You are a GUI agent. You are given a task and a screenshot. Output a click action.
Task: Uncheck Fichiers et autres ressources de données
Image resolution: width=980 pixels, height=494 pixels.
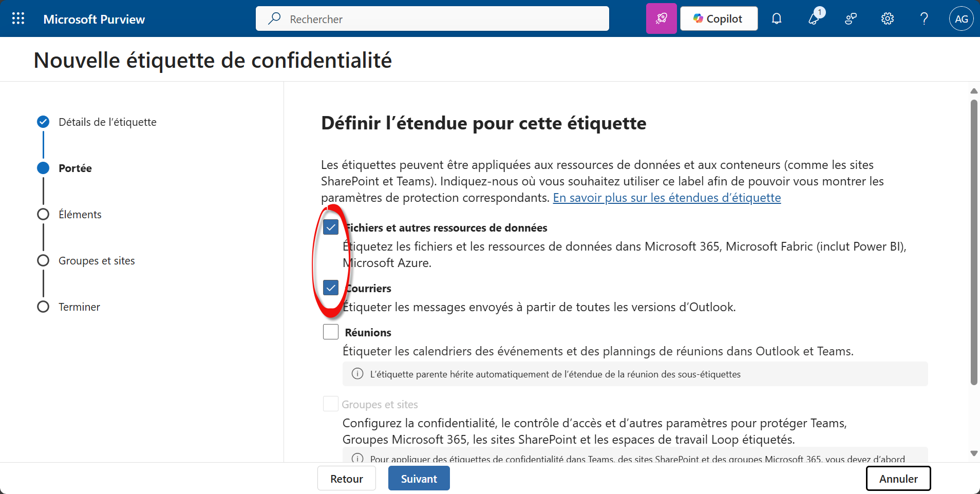[x=331, y=227]
